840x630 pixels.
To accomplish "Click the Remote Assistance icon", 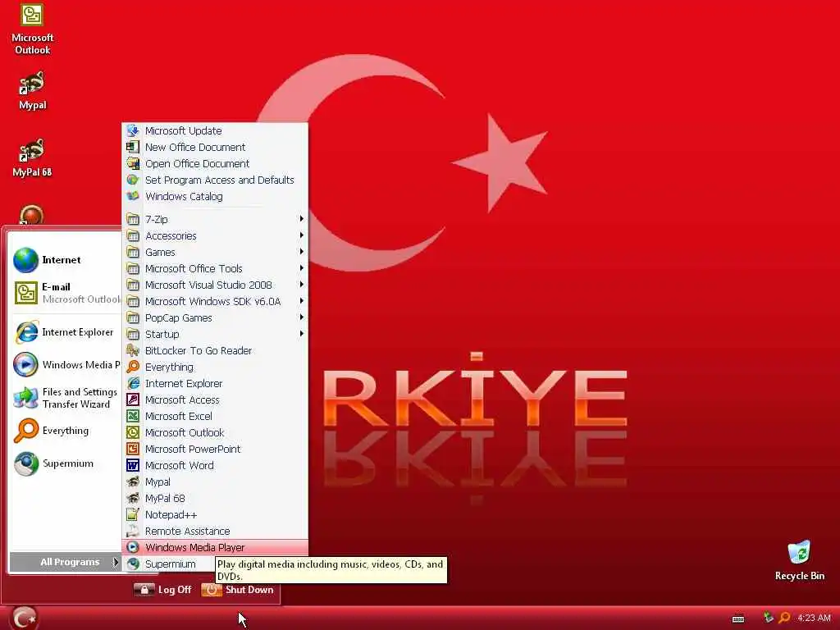I will coord(133,532).
